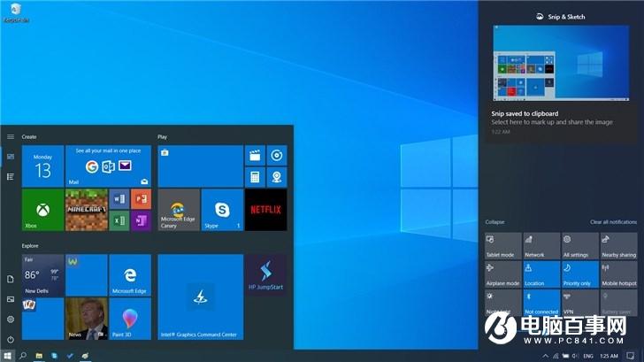This screenshot has height=362, width=644.
Task: Click the volume icon in system tray
Action: pyautogui.click(x=575, y=356)
